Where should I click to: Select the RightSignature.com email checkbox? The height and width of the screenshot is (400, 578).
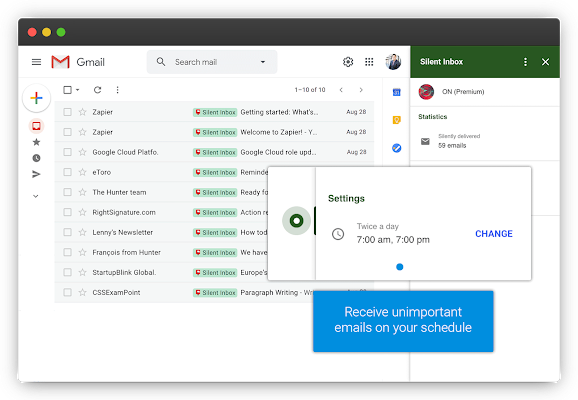tap(67, 212)
